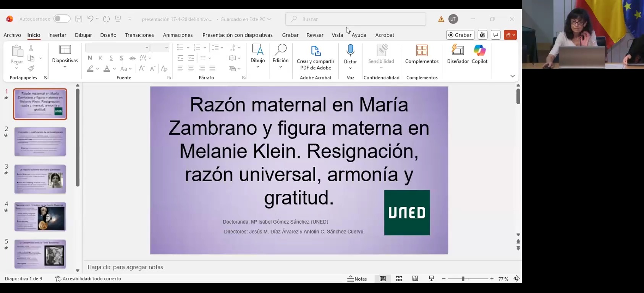Toggle bold (N) formatting
Screen dimensions: 644x293
[x=90, y=58]
